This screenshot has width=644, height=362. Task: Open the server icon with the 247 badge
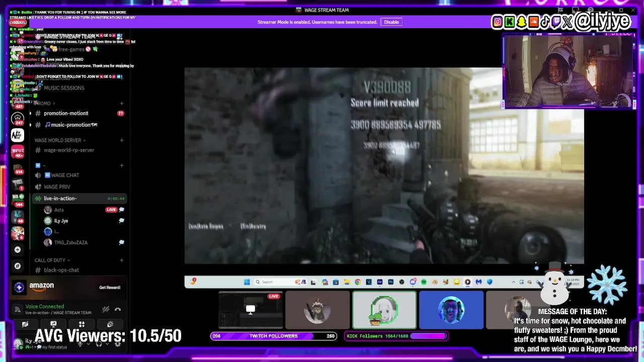click(x=18, y=119)
